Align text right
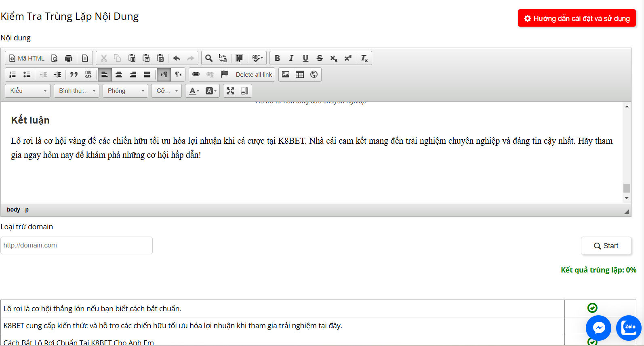 click(x=133, y=74)
